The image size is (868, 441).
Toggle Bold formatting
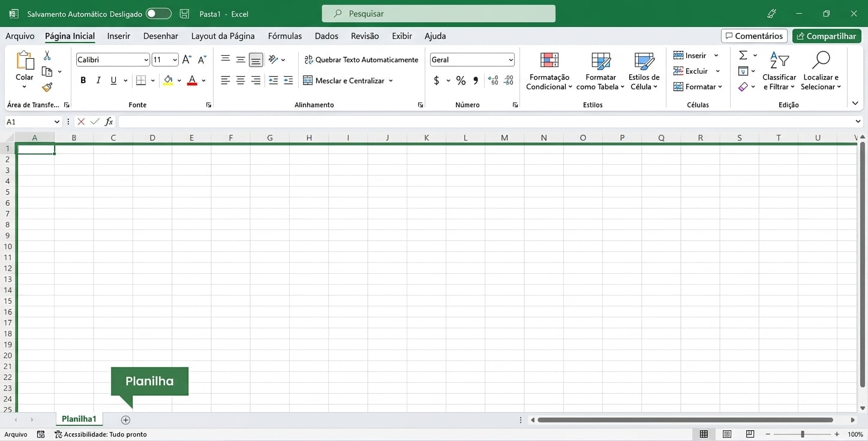click(x=83, y=80)
